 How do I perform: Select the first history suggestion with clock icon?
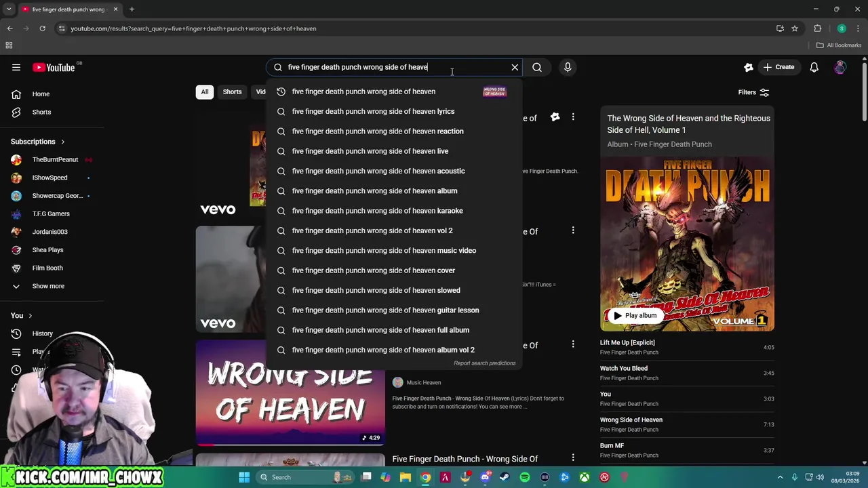tap(394, 91)
